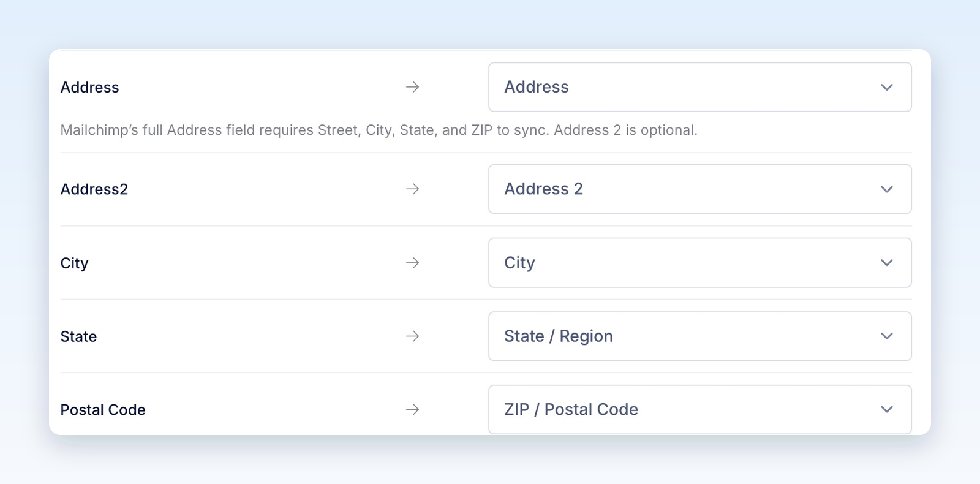Click the arrow icon in the Postal Code row
Screen dimensions: 980x484
[x=413, y=409]
